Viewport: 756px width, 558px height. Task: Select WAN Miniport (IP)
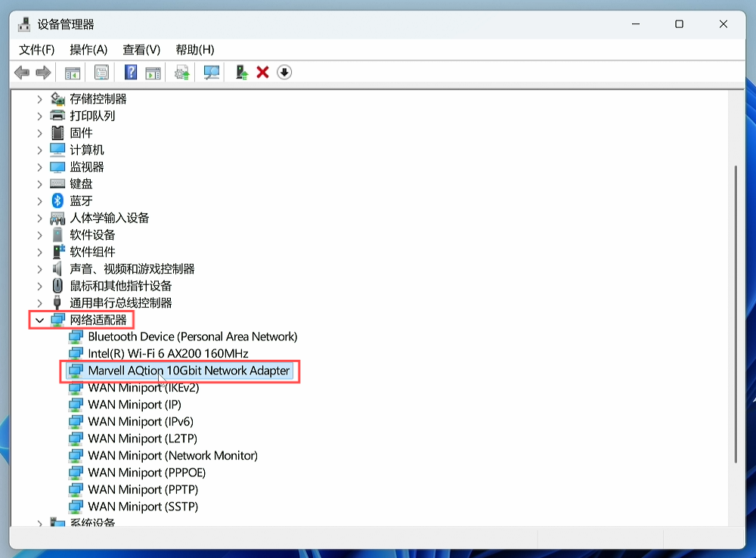(135, 405)
